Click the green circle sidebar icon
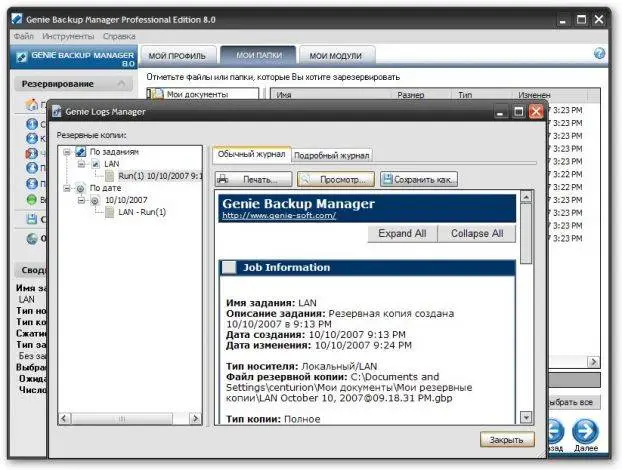 pyautogui.click(x=32, y=200)
